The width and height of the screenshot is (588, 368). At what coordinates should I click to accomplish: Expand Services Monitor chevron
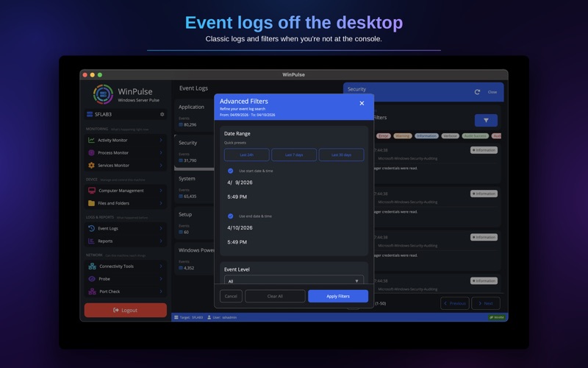(161, 165)
